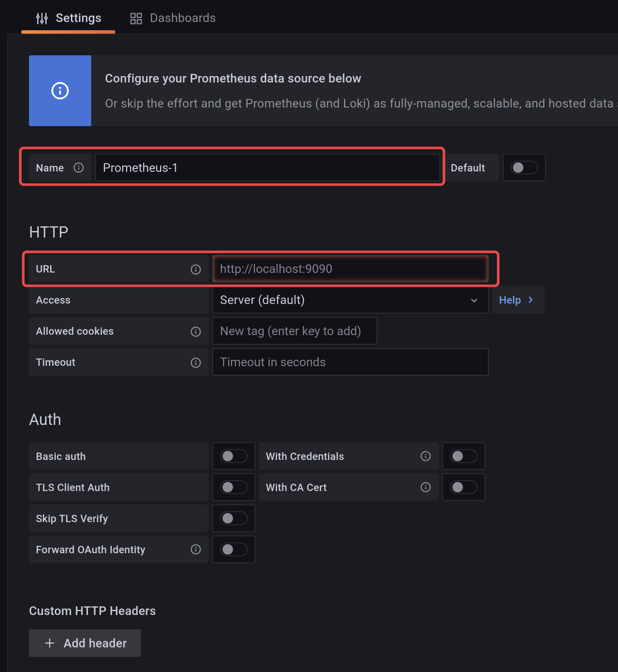618x672 pixels.
Task: Click the info icon beside Name label
Action: (79, 168)
